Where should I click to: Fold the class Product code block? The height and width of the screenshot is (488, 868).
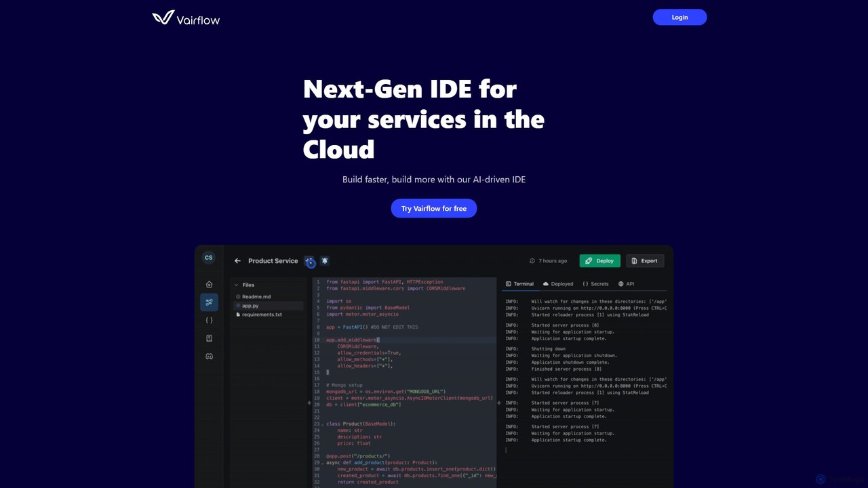click(x=322, y=424)
